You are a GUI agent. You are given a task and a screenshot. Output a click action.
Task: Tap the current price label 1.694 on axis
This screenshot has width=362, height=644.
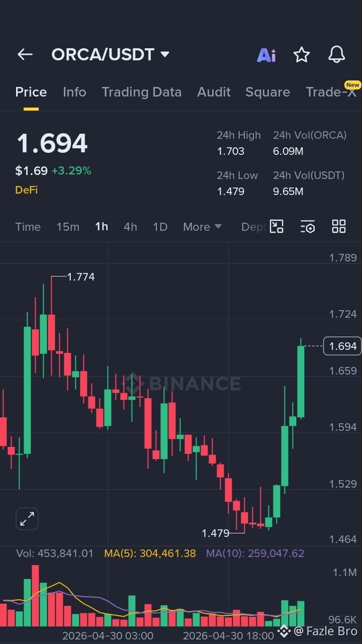(342, 346)
